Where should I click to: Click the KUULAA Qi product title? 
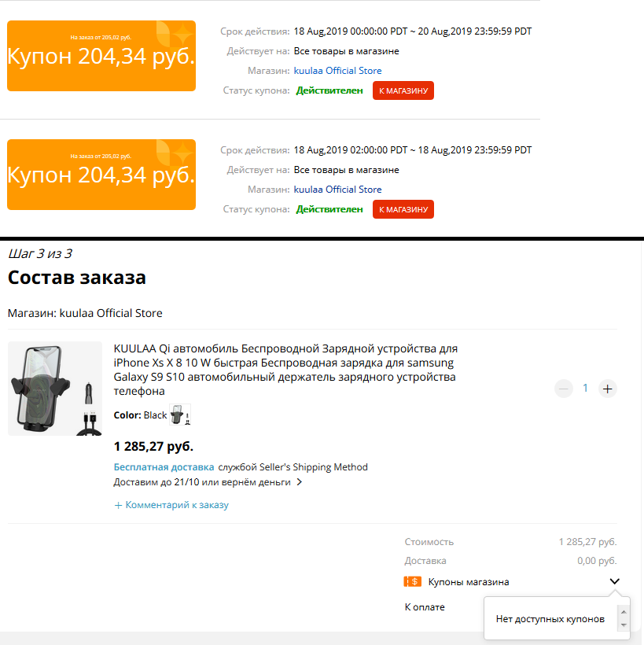285,370
